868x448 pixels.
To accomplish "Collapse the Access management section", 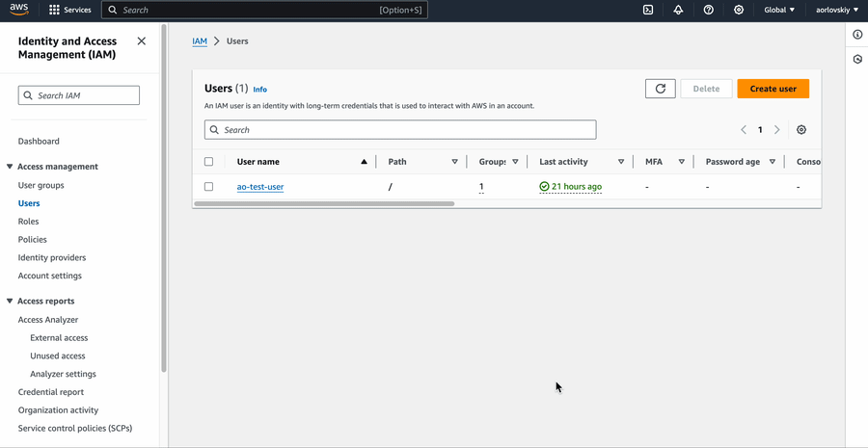I will pyautogui.click(x=10, y=167).
